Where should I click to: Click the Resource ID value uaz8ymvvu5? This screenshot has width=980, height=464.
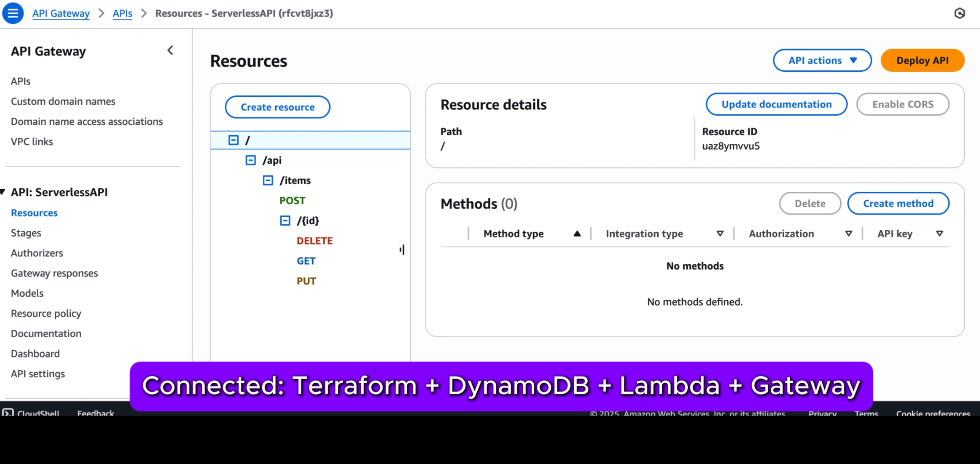730,146
